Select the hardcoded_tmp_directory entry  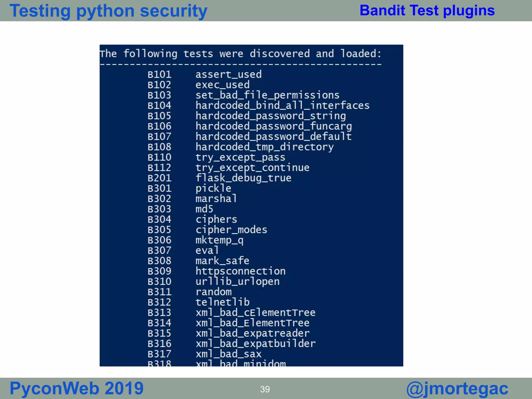265,147
